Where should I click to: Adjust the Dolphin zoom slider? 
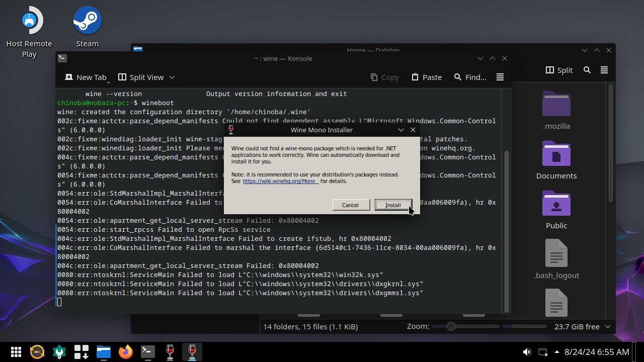click(x=451, y=327)
